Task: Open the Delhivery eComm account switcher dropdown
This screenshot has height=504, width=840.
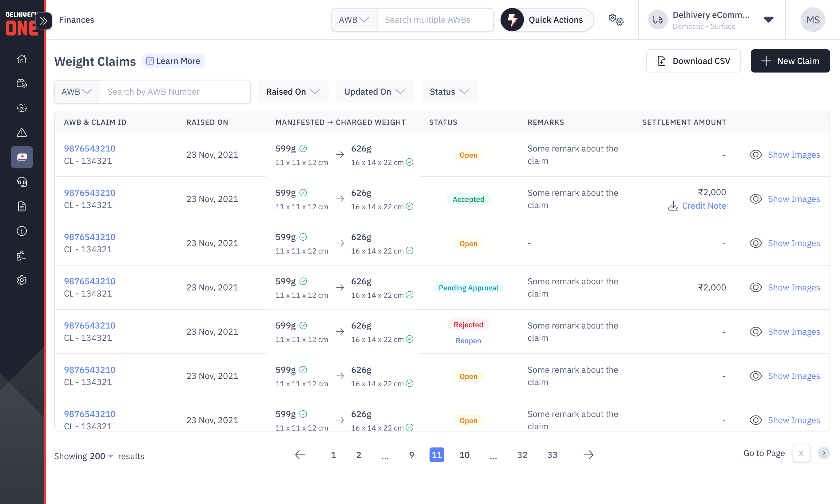Action: point(768,20)
